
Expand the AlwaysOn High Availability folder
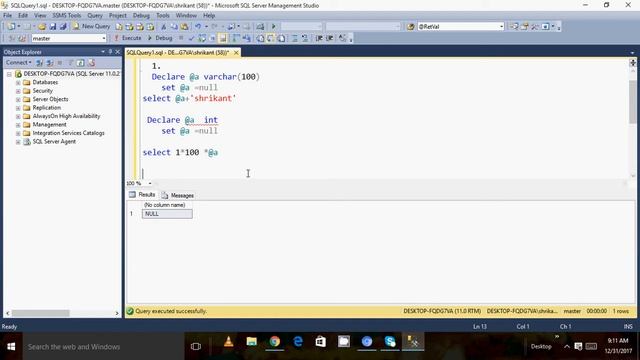tap(18, 116)
